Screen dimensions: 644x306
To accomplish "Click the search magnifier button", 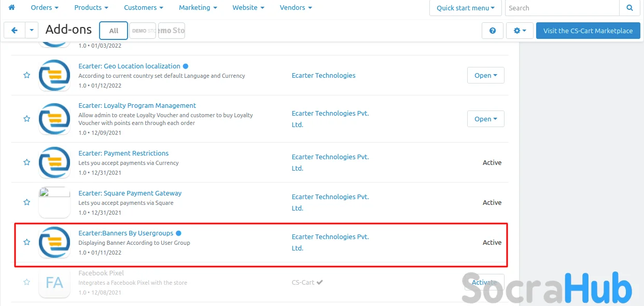I will coord(629,8).
